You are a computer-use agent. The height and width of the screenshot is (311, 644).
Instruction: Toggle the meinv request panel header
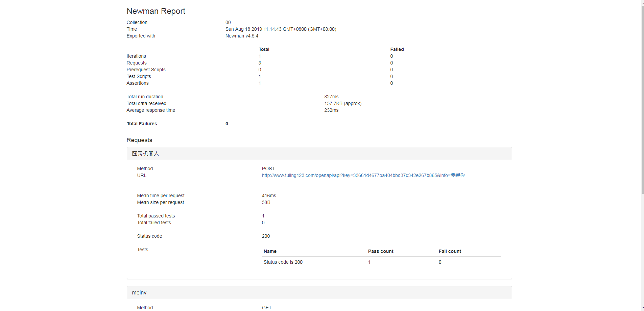tap(319, 293)
